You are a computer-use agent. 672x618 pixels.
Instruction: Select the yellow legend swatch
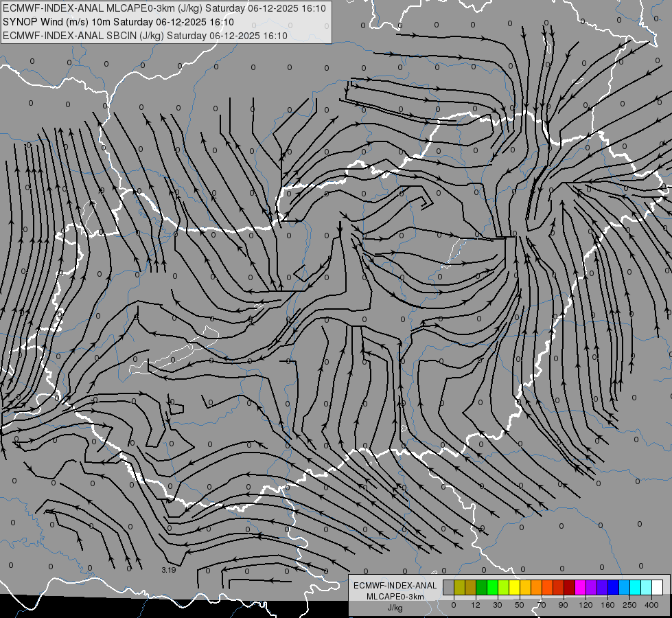coord(514,587)
